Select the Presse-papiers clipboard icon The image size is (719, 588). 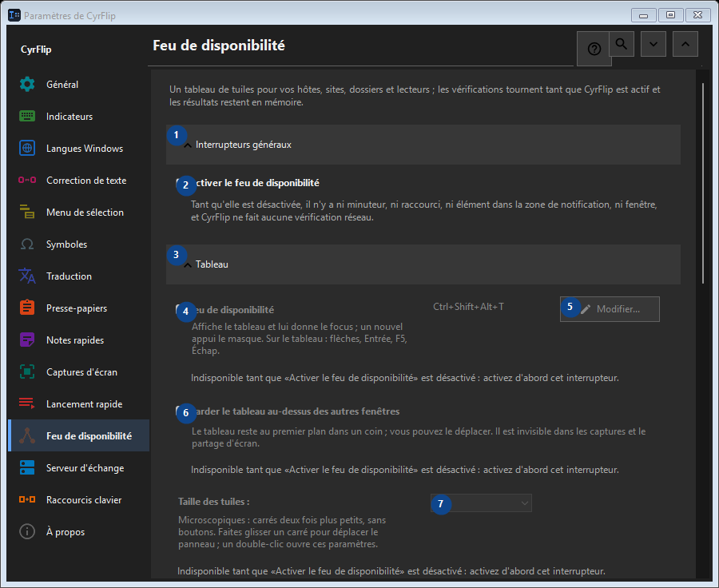click(27, 308)
